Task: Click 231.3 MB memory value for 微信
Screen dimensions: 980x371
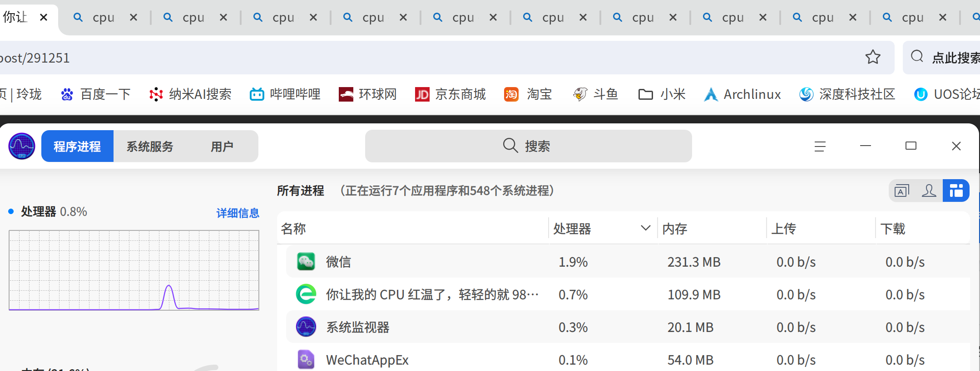Action: (694, 262)
